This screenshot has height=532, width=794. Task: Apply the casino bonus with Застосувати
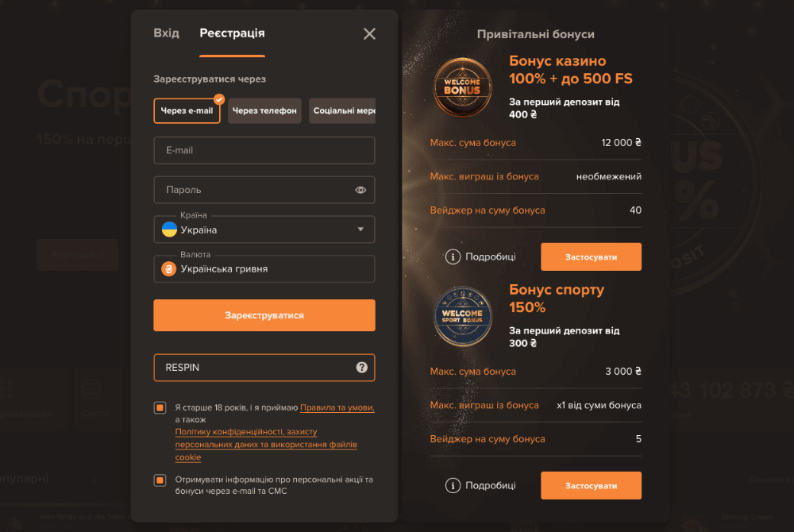click(591, 256)
